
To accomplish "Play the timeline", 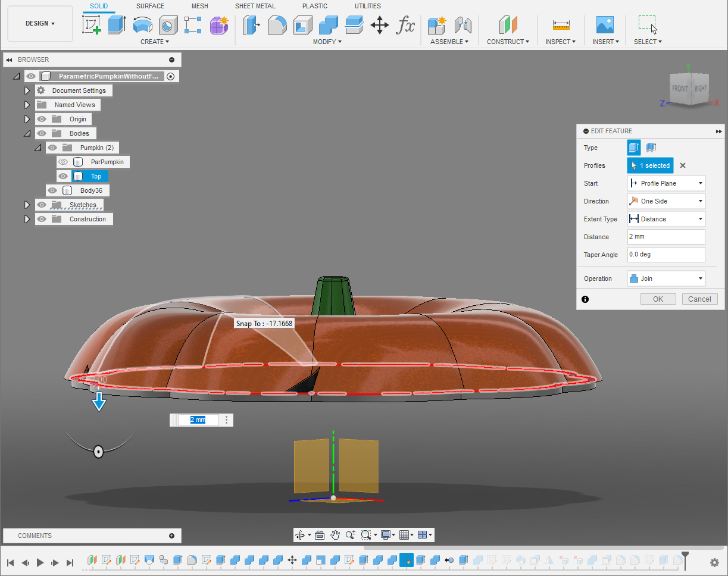I will click(x=40, y=562).
